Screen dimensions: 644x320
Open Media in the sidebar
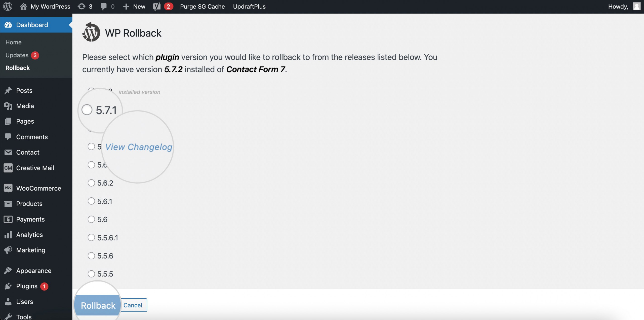(25, 106)
